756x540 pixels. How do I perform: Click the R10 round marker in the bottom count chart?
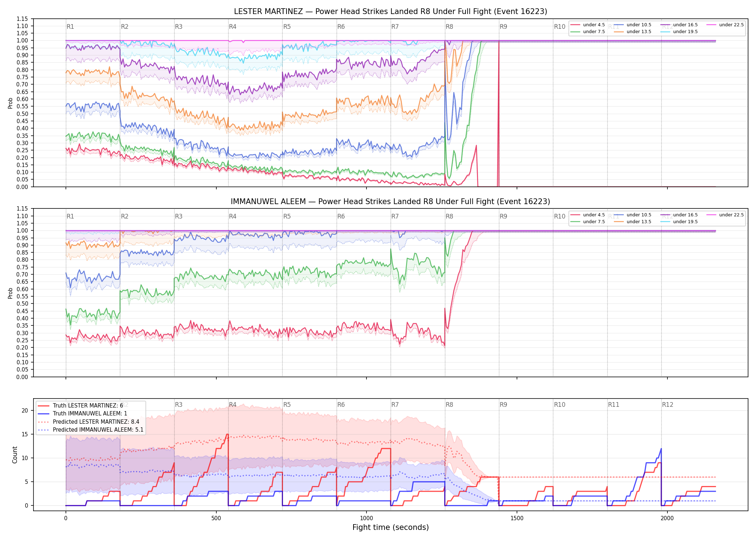click(559, 405)
